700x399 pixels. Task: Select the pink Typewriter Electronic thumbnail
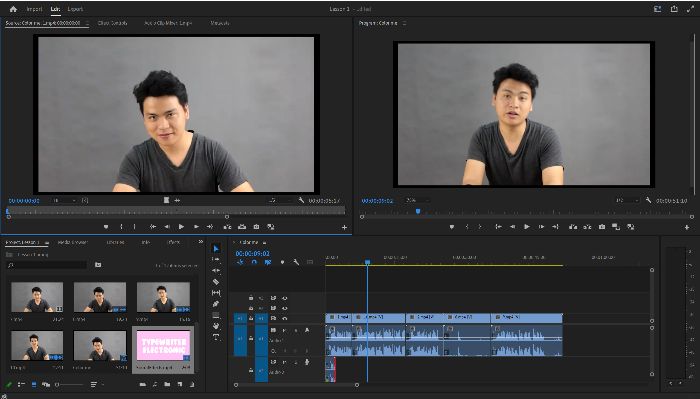point(163,346)
